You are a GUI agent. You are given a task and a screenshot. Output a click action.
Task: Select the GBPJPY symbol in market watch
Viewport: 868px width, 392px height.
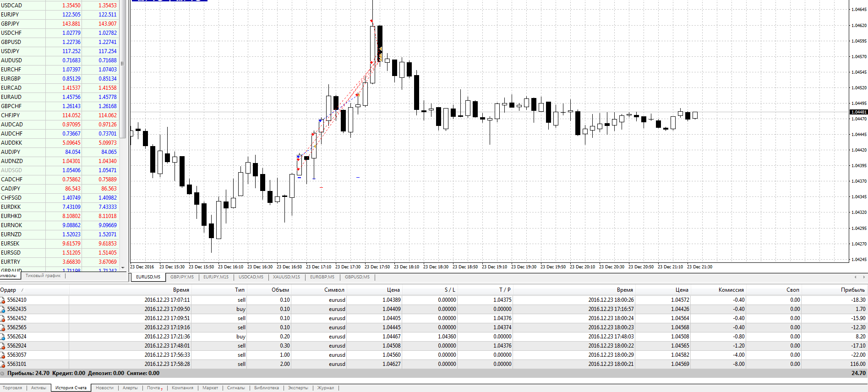(x=10, y=24)
